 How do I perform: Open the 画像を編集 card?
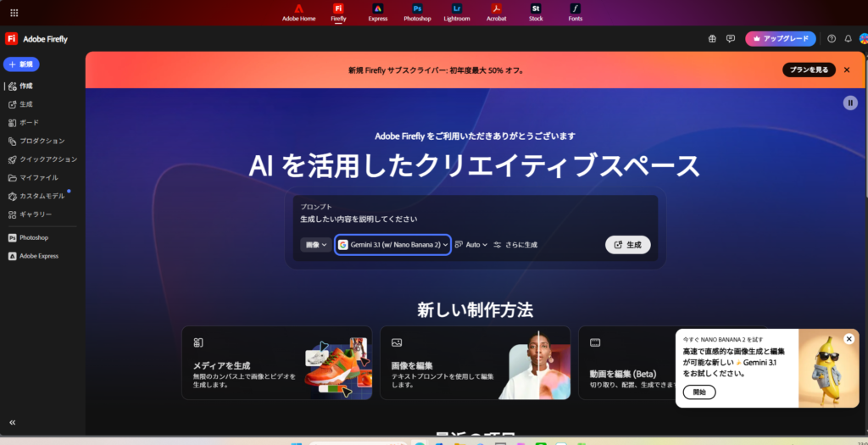click(475, 363)
